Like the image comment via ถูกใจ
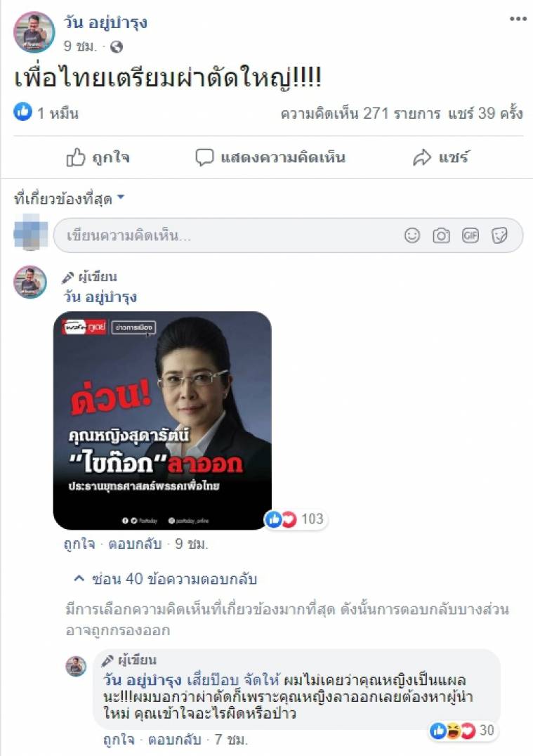This screenshot has width=533, height=756. click(x=79, y=544)
